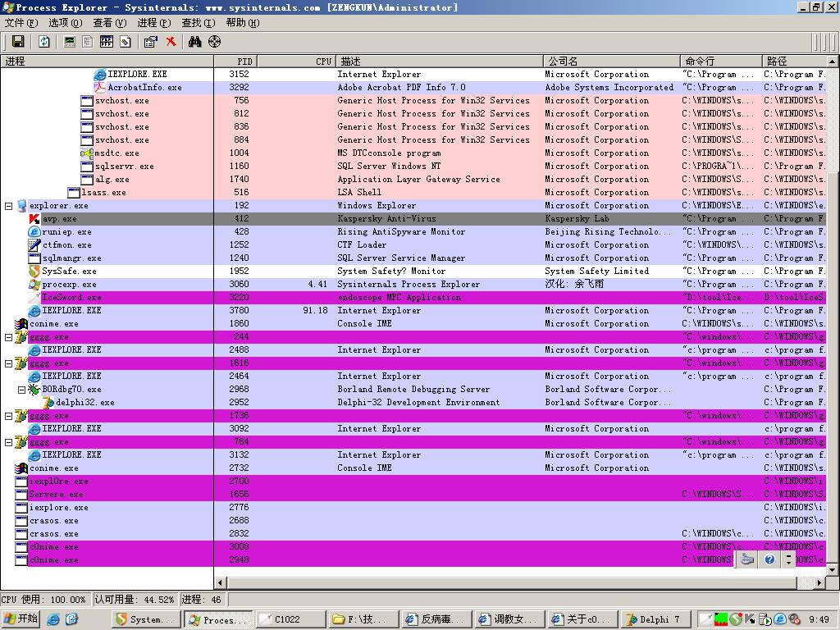Collapse the explorer.exe process tree
Viewport: 840px width, 630px height.
(x=9, y=206)
